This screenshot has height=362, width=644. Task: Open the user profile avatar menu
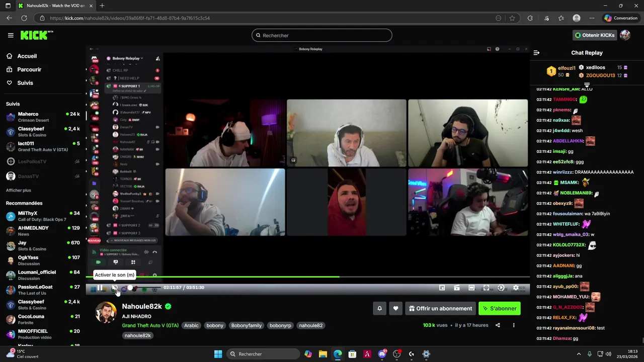[625, 35]
